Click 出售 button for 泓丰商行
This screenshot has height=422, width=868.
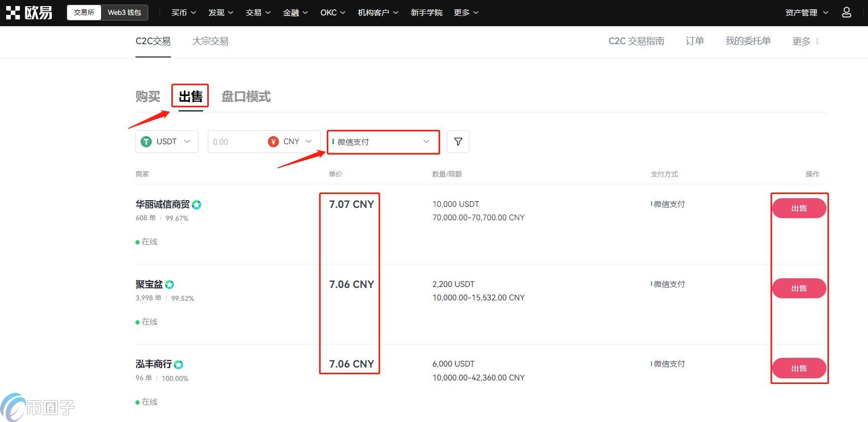pyautogui.click(x=799, y=369)
